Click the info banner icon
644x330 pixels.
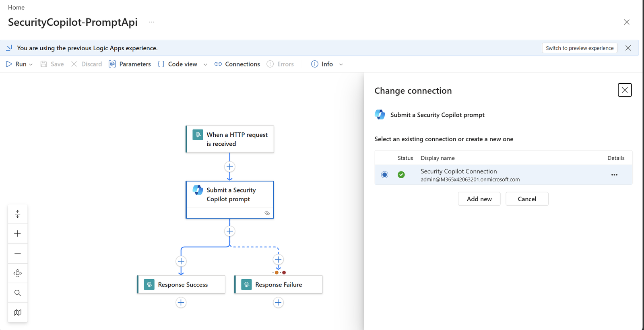pyautogui.click(x=9, y=48)
